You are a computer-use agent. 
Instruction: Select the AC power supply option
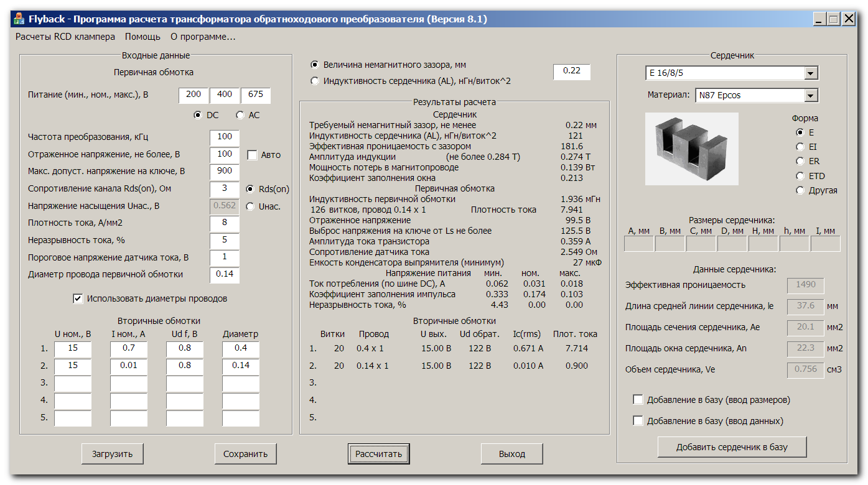(240, 115)
